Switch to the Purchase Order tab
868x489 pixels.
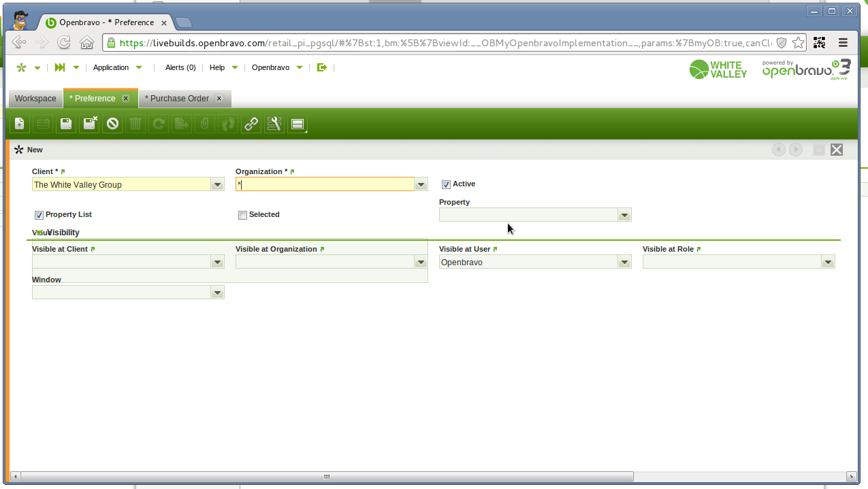(179, 99)
